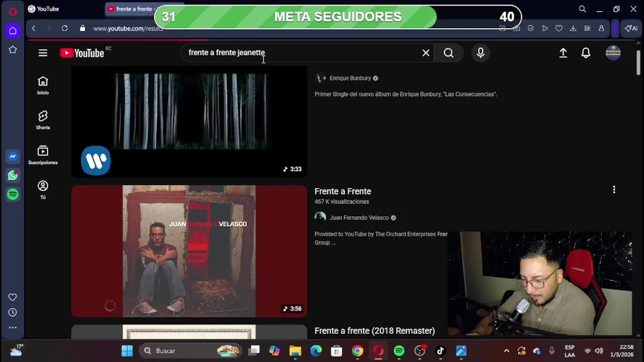Open Spotify from the taskbar
The height and width of the screenshot is (362, 644).
(x=399, y=350)
